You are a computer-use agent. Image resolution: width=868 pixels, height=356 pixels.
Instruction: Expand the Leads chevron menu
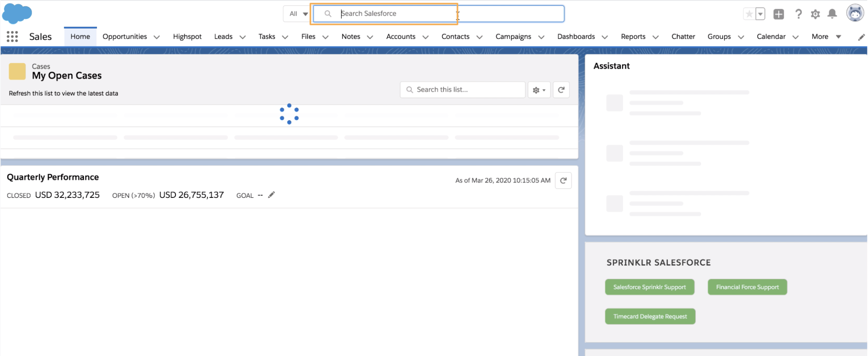point(242,37)
